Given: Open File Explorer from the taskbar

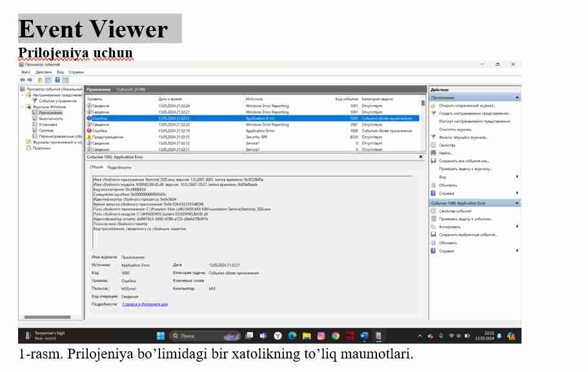Looking at the screenshot, I should pos(307,336).
